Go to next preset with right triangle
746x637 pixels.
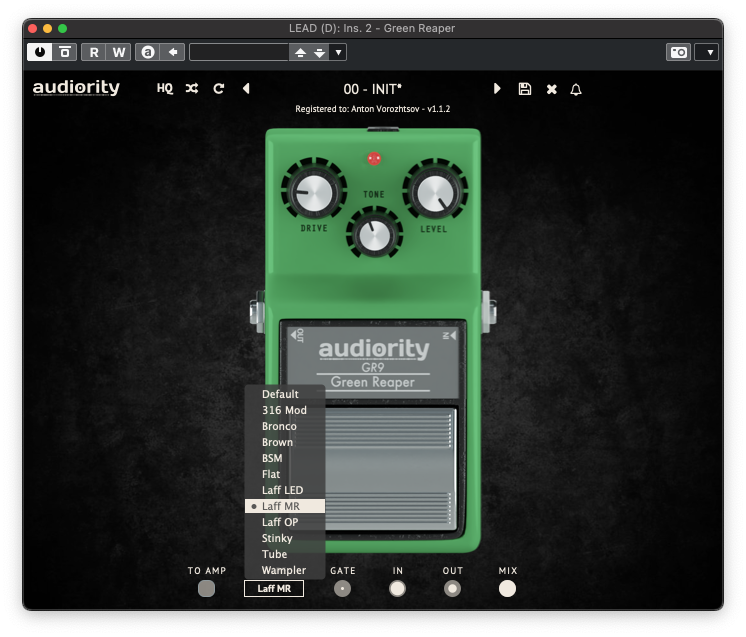(x=497, y=88)
